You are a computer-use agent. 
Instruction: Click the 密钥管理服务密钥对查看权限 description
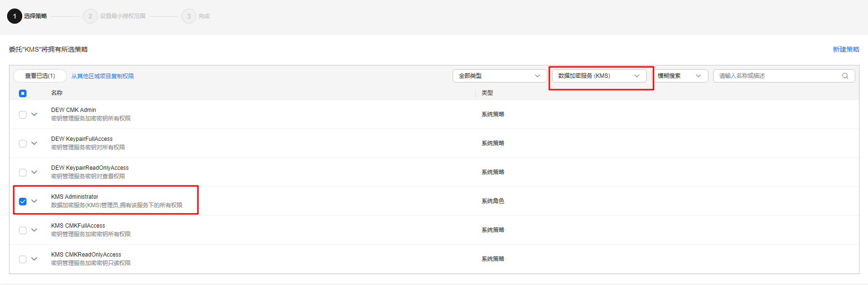(x=88, y=176)
